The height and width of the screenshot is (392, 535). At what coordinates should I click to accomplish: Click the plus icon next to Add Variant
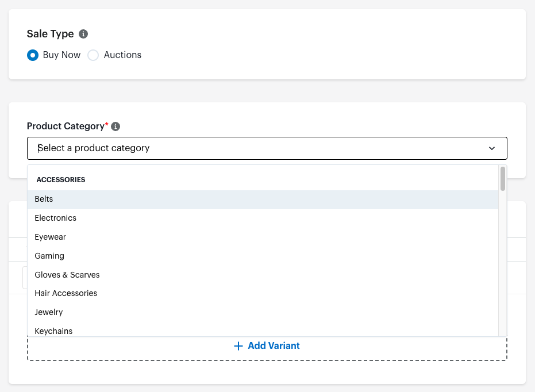tap(238, 345)
